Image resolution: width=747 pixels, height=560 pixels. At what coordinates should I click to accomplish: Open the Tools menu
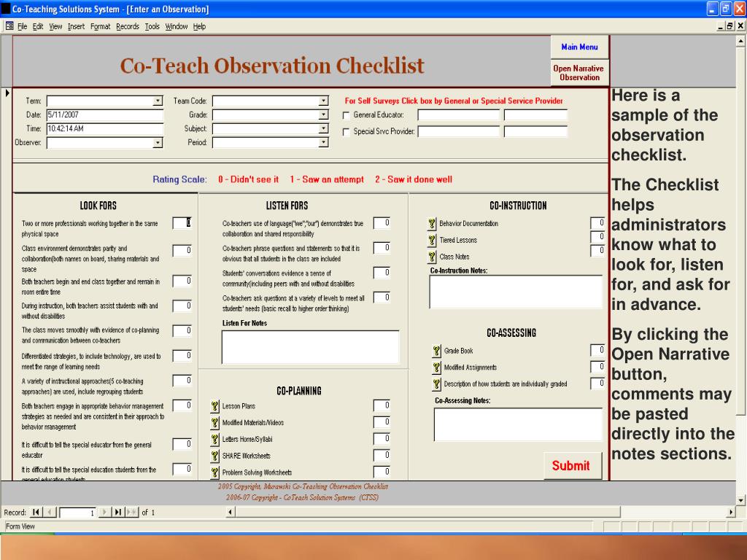[x=152, y=26]
